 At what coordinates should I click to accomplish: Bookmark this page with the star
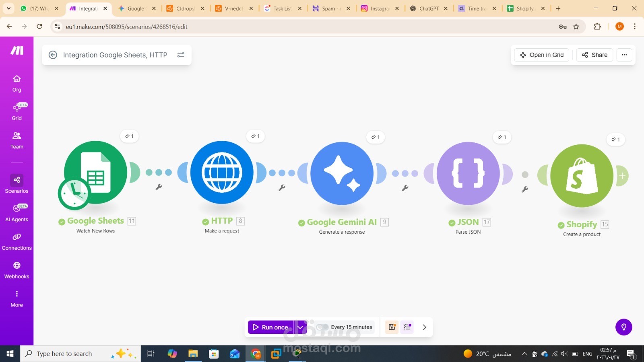pos(576,27)
